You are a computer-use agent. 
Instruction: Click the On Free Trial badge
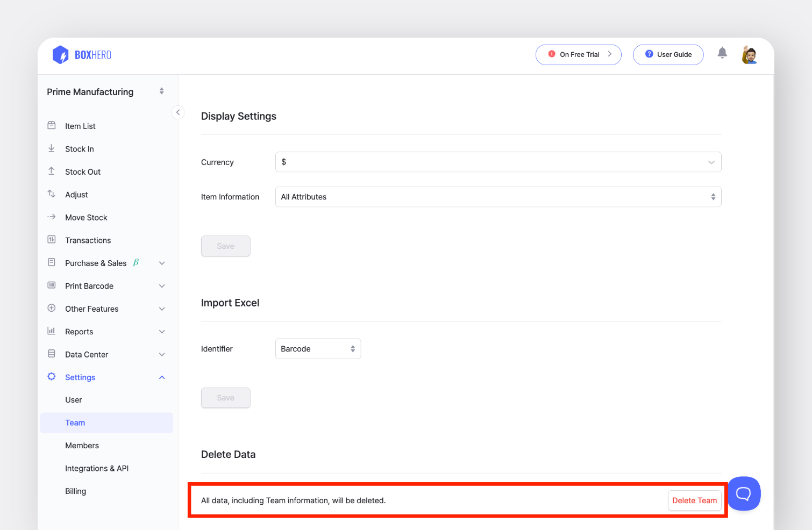578,55
